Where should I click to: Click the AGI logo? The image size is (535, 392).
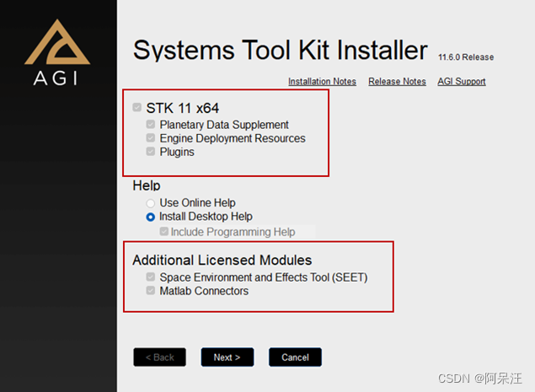point(57,52)
